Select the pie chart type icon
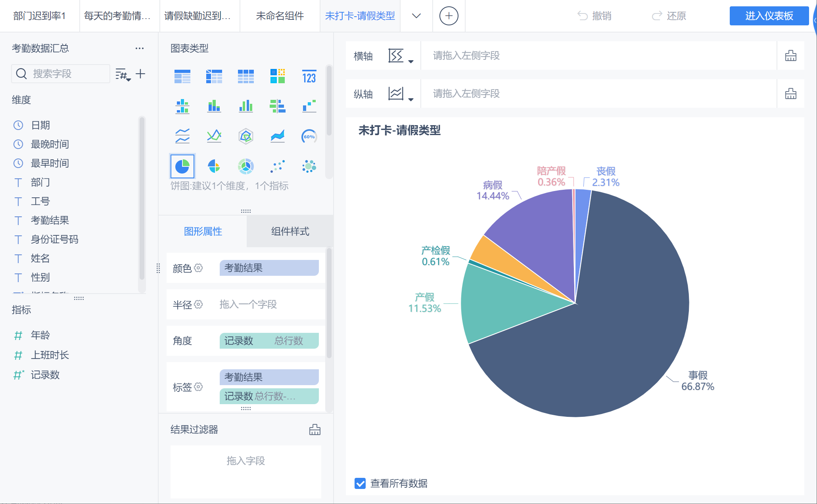817x504 pixels. (x=182, y=166)
